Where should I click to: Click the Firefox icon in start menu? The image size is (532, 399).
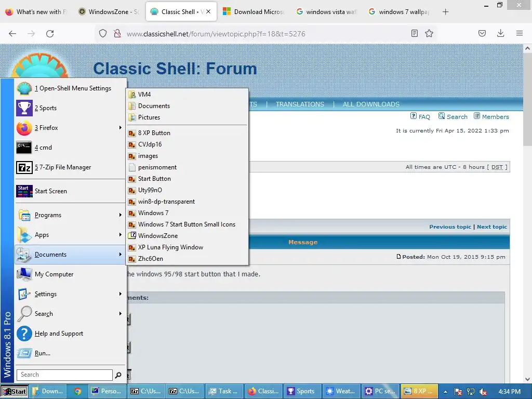pyautogui.click(x=24, y=128)
